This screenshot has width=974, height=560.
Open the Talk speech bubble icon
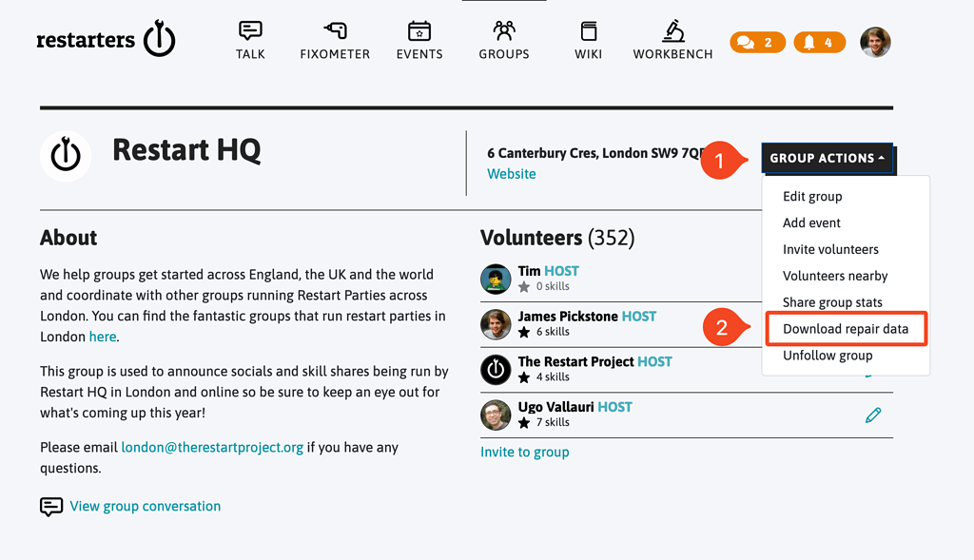coord(250,31)
